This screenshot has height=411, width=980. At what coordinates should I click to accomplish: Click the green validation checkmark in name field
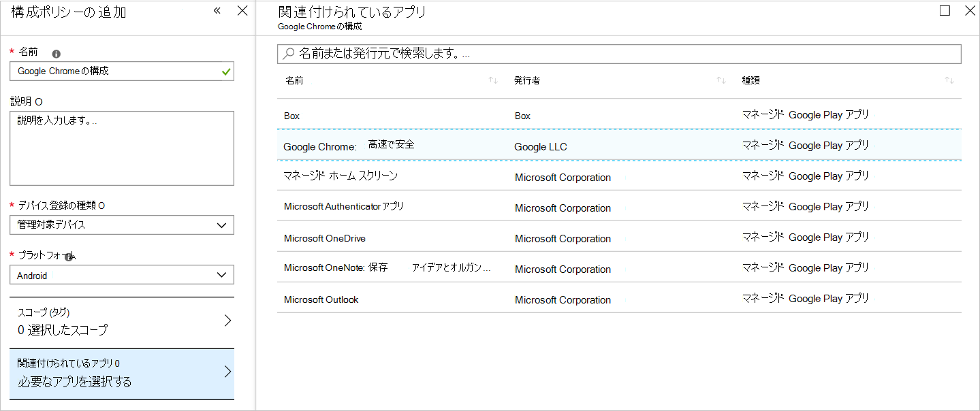(x=226, y=71)
